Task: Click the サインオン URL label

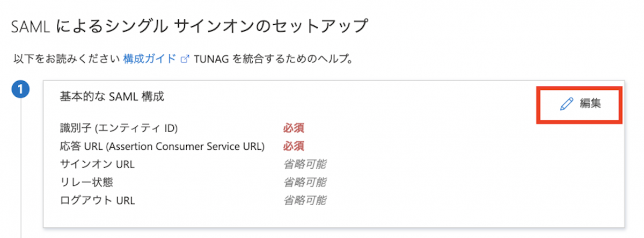Action: tap(97, 164)
